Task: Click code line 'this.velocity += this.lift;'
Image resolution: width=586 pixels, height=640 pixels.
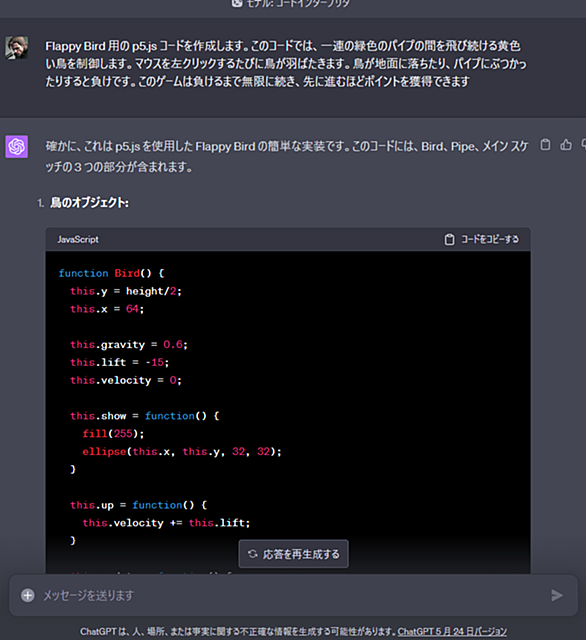Action: tap(166, 523)
